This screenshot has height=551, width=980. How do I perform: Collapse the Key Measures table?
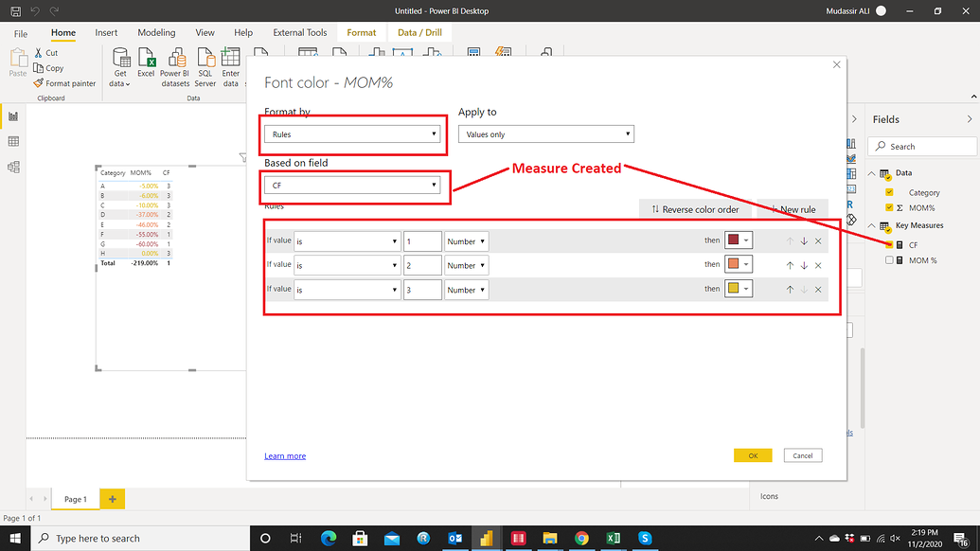(x=871, y=225)
